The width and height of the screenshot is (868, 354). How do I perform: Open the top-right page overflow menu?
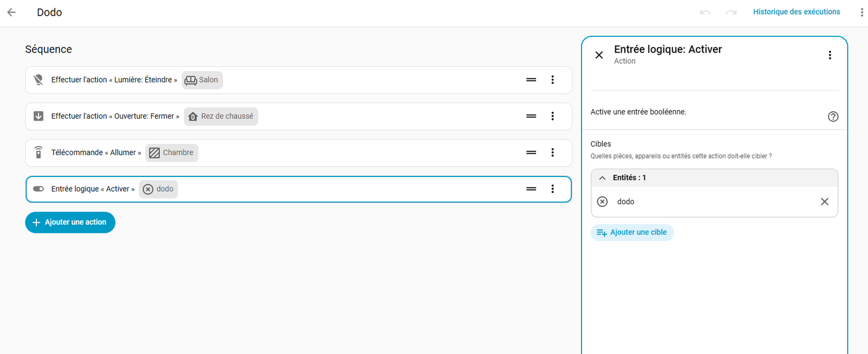pos(861,12)
